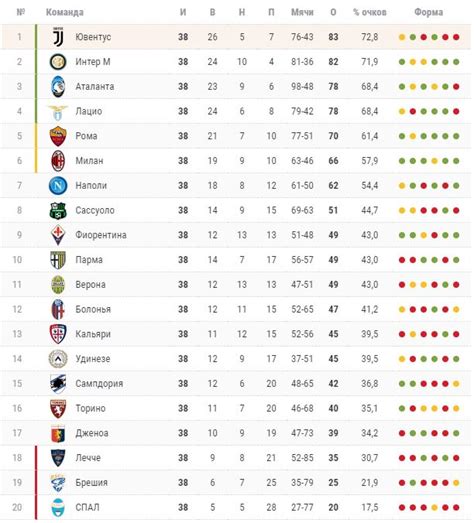Open the Atalanta team badge
Screen dimensions: 474x523
58,86
